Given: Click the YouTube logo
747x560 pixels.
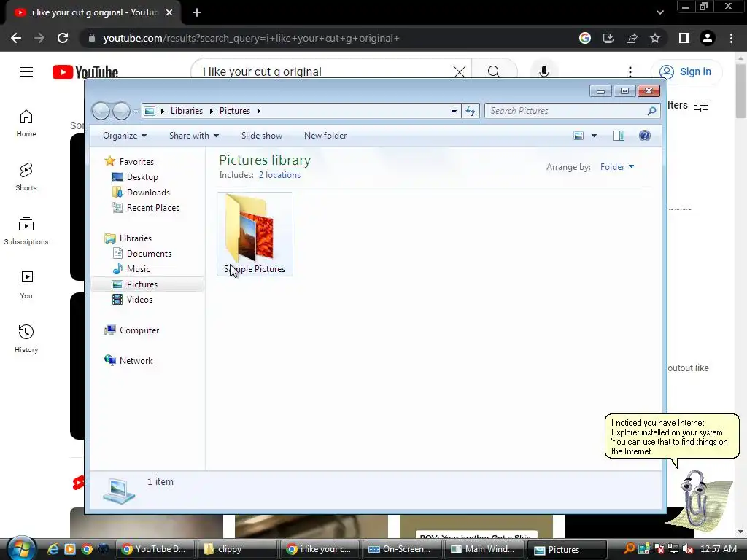Looking at the screenshot, I should click(85, 72).
